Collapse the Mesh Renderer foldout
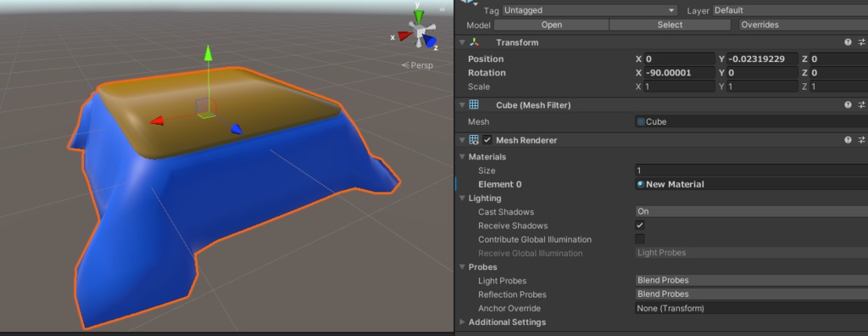This screenshot has height=336, width=868. (462, 140)
